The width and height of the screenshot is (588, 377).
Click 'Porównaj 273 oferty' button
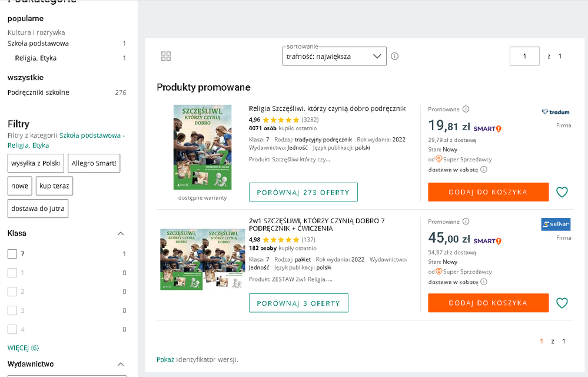[303, 192]
